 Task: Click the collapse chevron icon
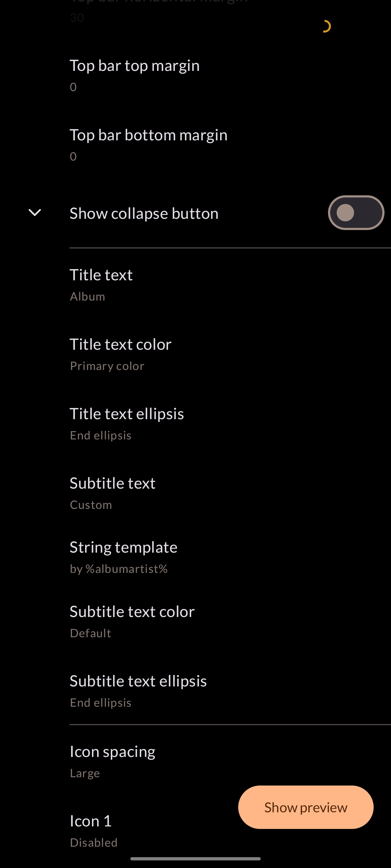tap(35, 213)
